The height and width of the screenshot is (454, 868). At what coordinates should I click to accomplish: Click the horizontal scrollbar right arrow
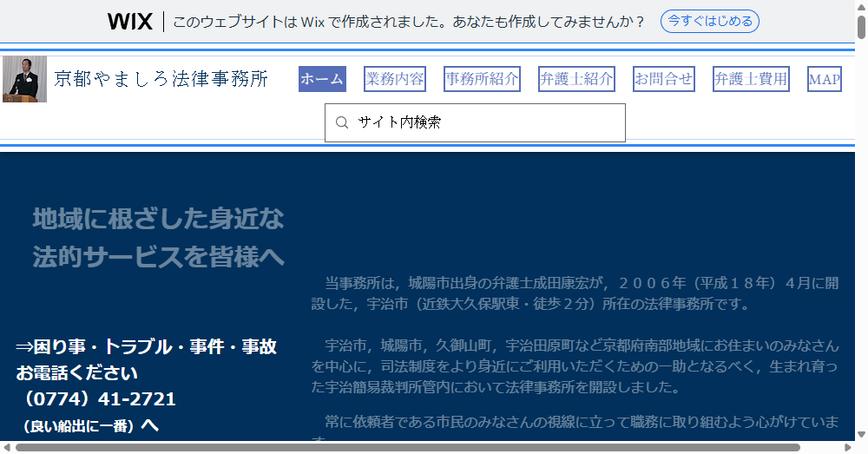click(x=848, y=448)
